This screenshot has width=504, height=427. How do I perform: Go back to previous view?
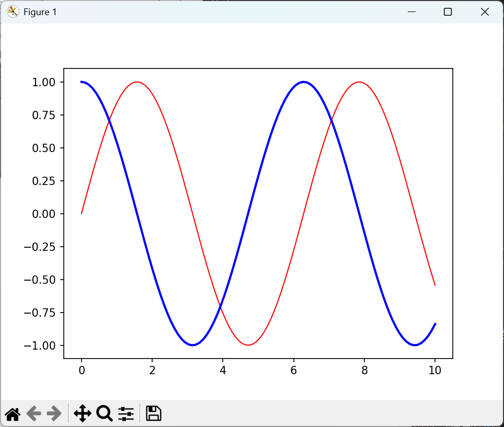tap(33, 414)
